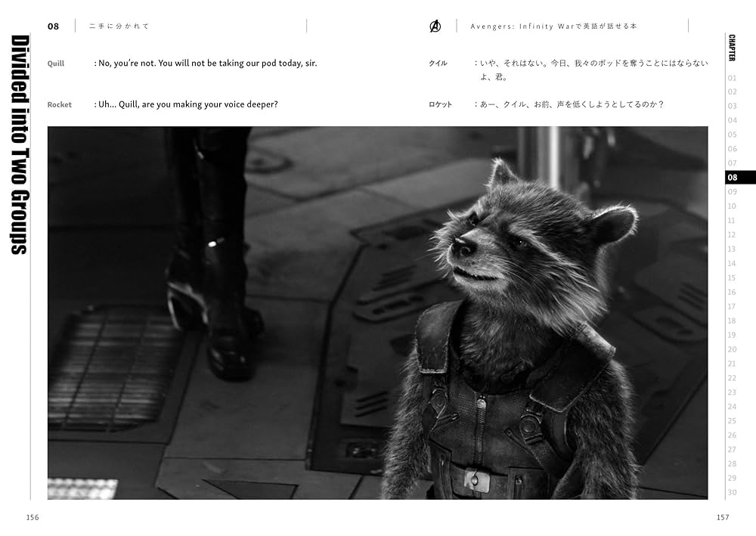Select chapter 27 in the side index
The height and width of the screenshot is (536, 756).
(x=733, y=449)
